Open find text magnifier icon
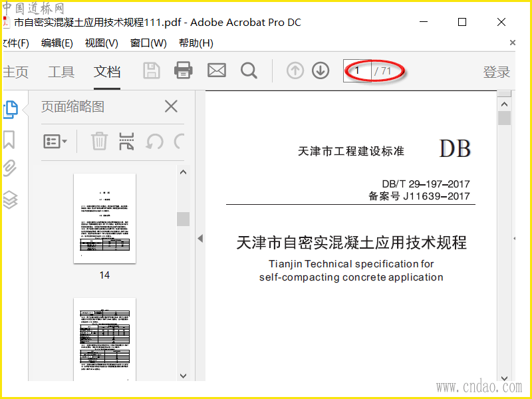Screen dimensions: 532x399 [249, 71]
